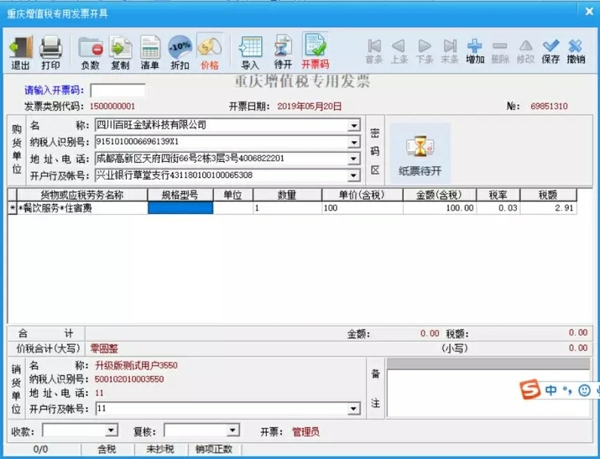The height and width of the screenshot is (459, 600).
Task: Expand the 纳税人识别号 dropdown
Action: (354, 142)
